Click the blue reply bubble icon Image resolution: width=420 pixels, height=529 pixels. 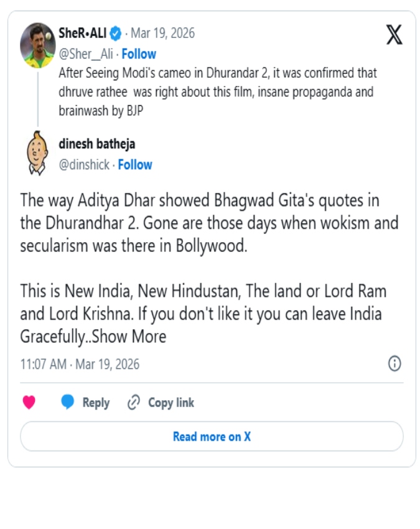pyautogui.click(x=68, y=403)
